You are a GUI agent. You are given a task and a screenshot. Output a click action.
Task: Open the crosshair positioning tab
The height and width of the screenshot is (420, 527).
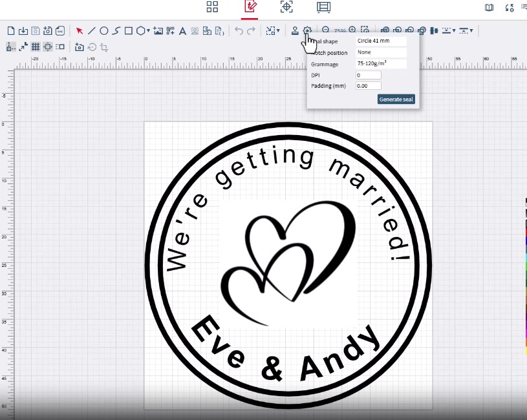pyautogui.click(x=286, y=7)
